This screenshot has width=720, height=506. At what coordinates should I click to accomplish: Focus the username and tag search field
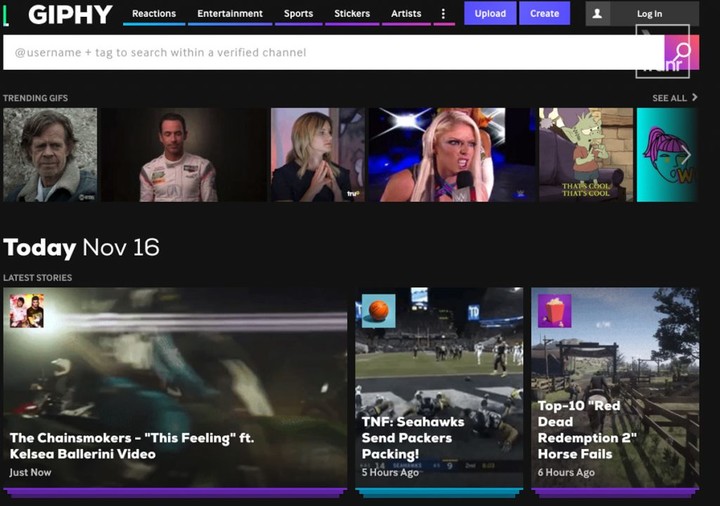(x=334, y=52)
